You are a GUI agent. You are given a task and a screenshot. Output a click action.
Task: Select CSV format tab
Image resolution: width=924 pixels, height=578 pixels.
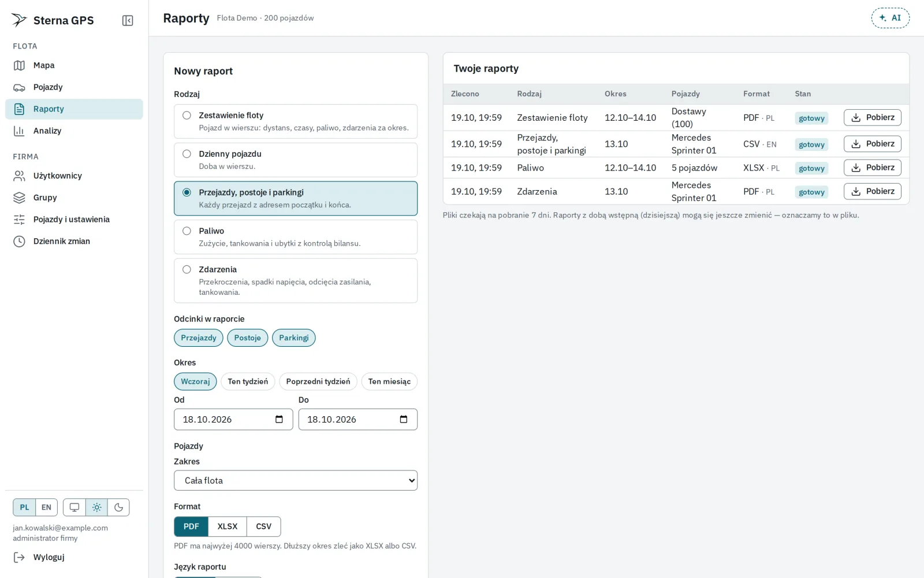[x=264, y=527]
